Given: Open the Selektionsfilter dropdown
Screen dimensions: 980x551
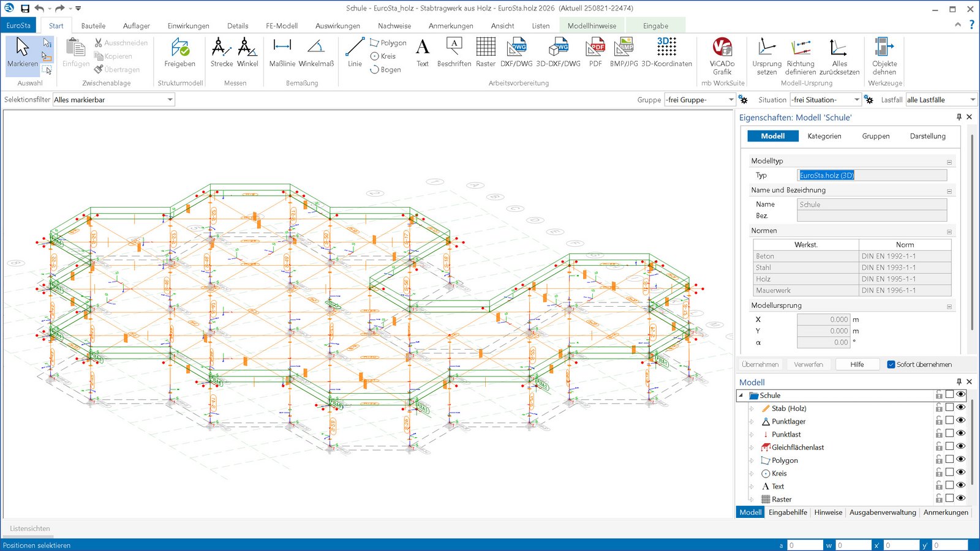Looking at the screenshot, I should (x=170, y=100).
